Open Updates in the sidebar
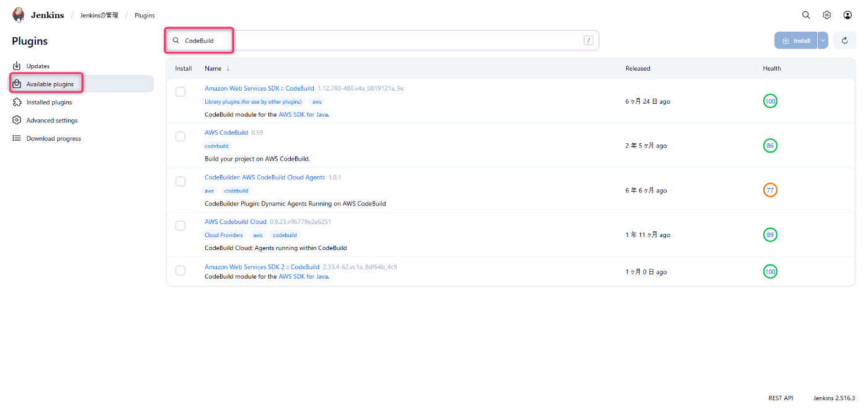This screenshot has width=868, height=412. tap(82, 66)
